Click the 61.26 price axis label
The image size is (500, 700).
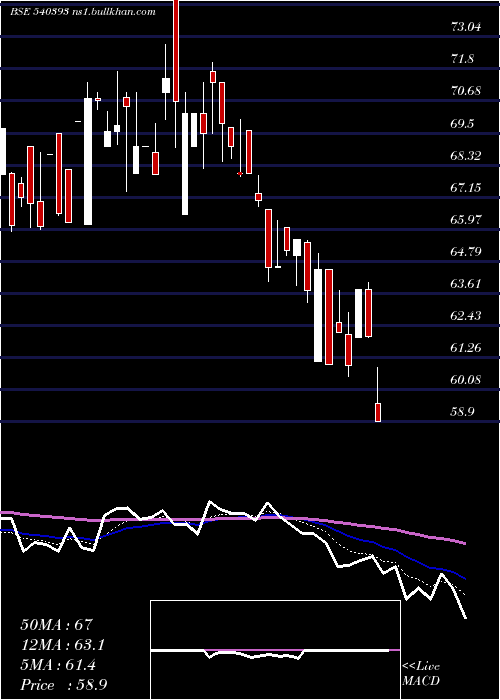pyautogui.click(x=467, y=348)
